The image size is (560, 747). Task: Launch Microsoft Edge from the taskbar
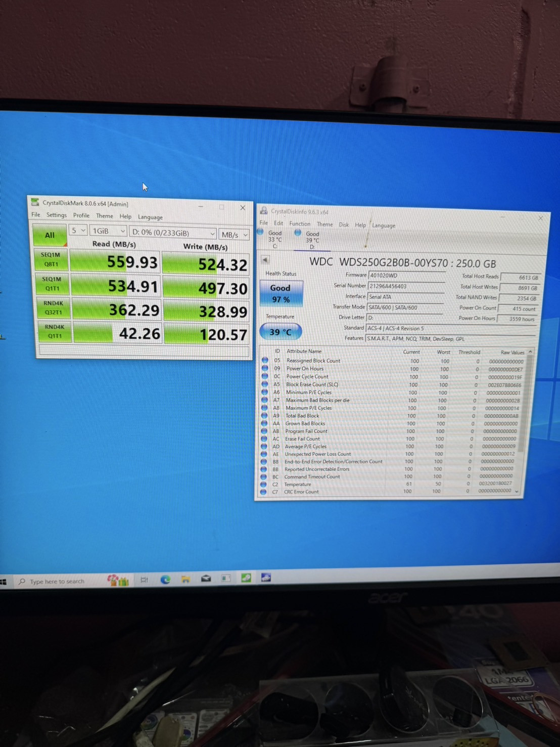click(x=165, y=580)
